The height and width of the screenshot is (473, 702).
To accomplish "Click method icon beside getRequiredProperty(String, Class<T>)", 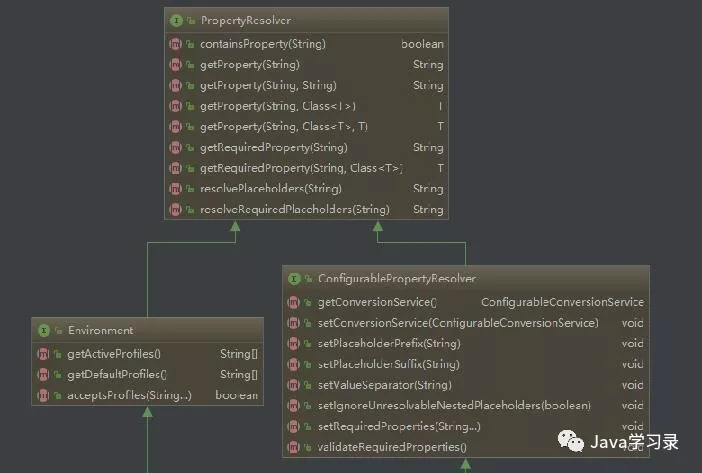I will [175, 168].
